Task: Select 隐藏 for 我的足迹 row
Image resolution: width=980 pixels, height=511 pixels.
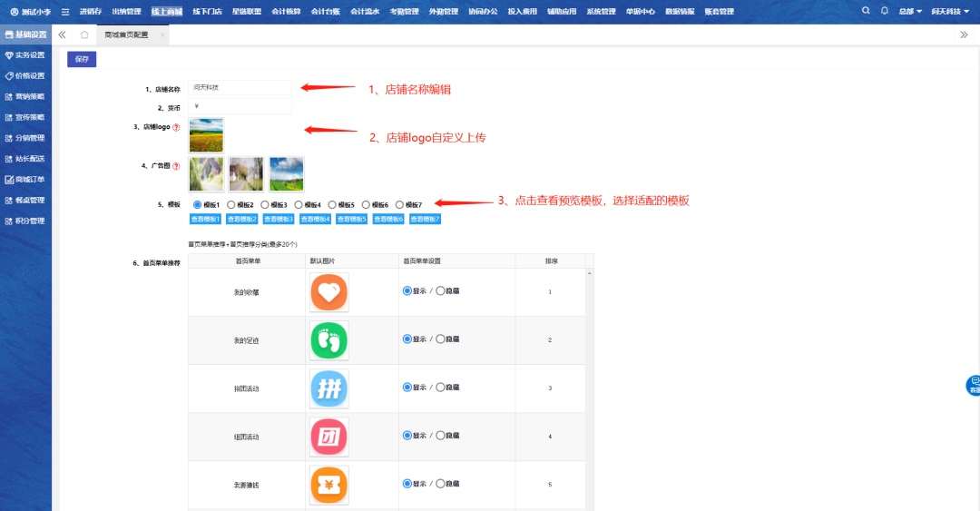Action: (441, 339)
